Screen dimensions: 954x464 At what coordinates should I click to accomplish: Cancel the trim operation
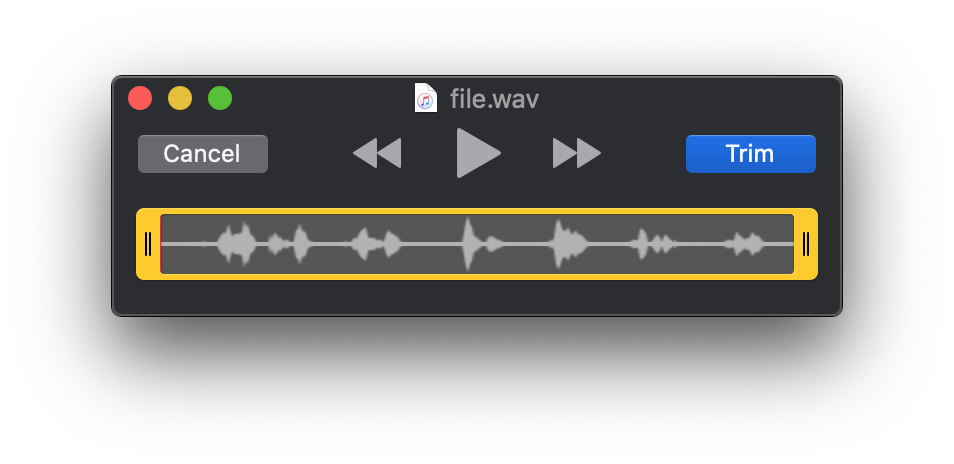tap(203, 154)
